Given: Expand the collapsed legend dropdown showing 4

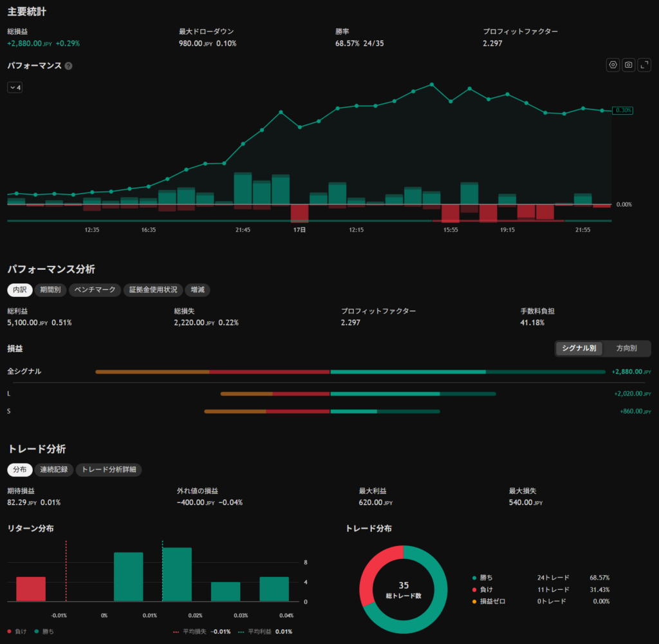Looking at the screenshot, I should pyautogui.click(x=15, y=88).
